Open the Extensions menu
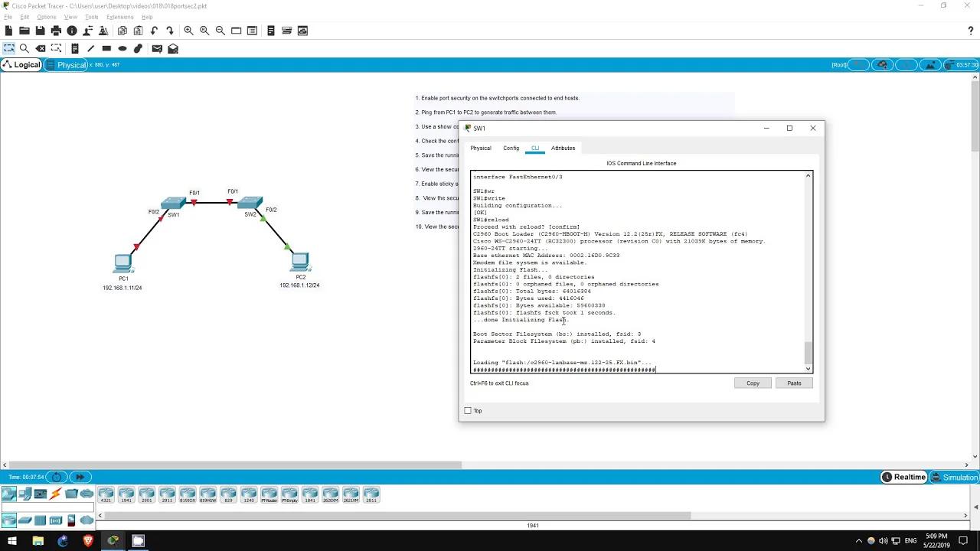This screenshot has width=980, height=551. pos(119,16)
